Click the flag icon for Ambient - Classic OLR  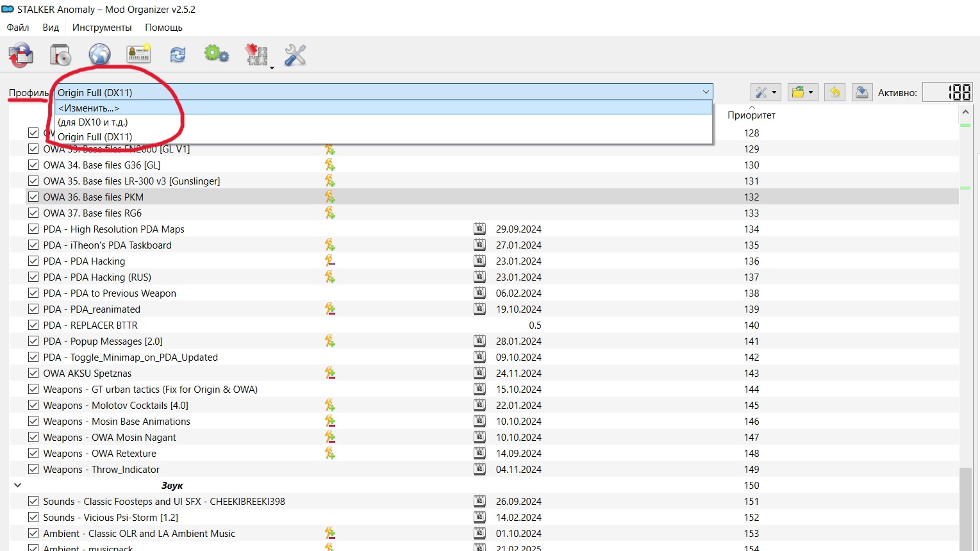[330, 533]
